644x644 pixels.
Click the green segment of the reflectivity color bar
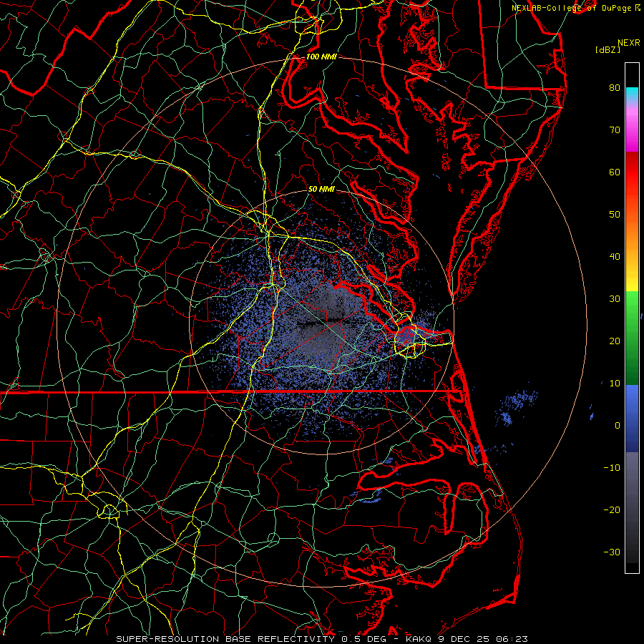[632, 338]
